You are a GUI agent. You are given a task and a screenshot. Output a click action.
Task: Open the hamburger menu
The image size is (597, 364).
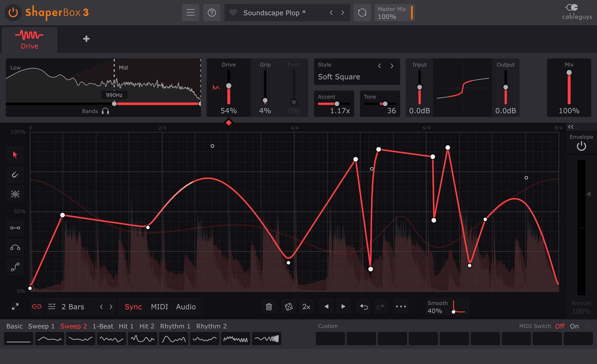coord(190,12)
